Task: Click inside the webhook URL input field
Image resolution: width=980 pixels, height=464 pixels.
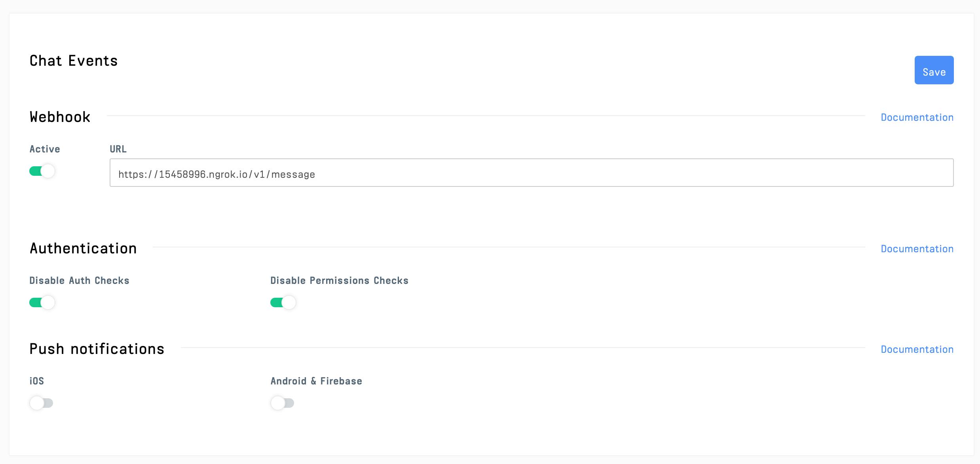Action: [531, 173]
